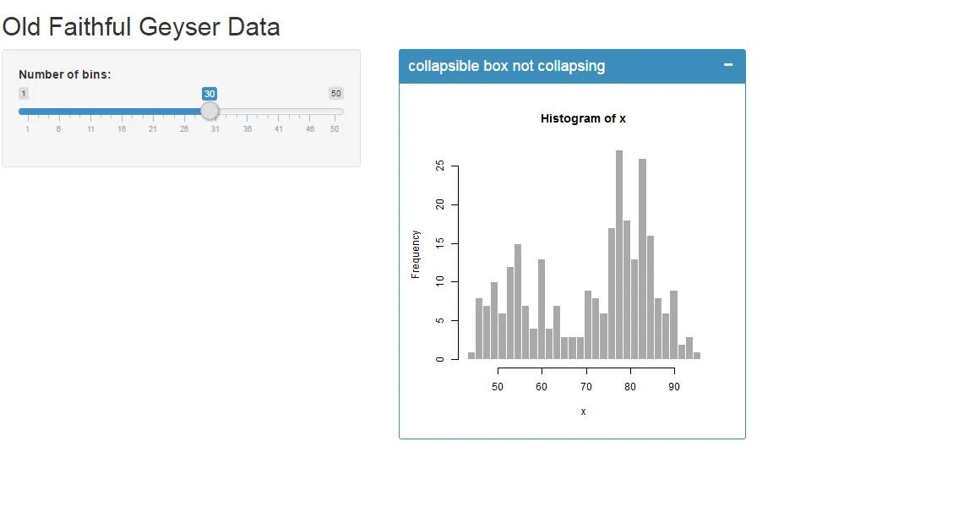Click the slider tick labeled 21

click(153, 129)
